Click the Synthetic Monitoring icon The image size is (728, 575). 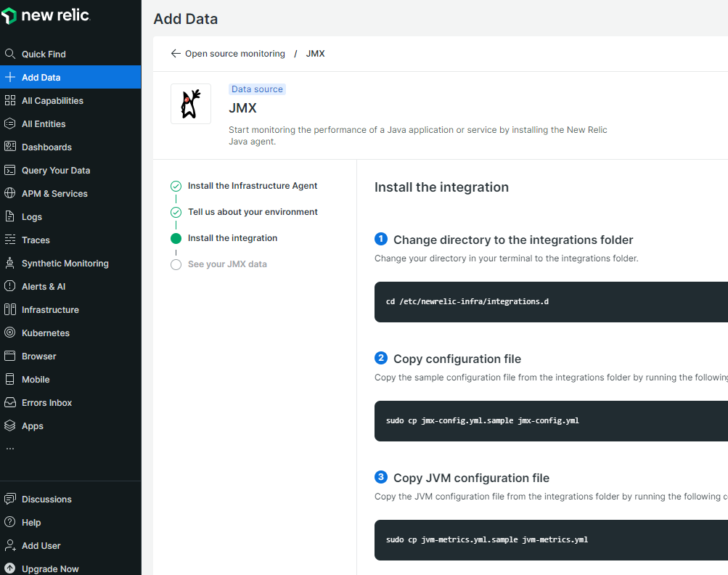point(10,263)
